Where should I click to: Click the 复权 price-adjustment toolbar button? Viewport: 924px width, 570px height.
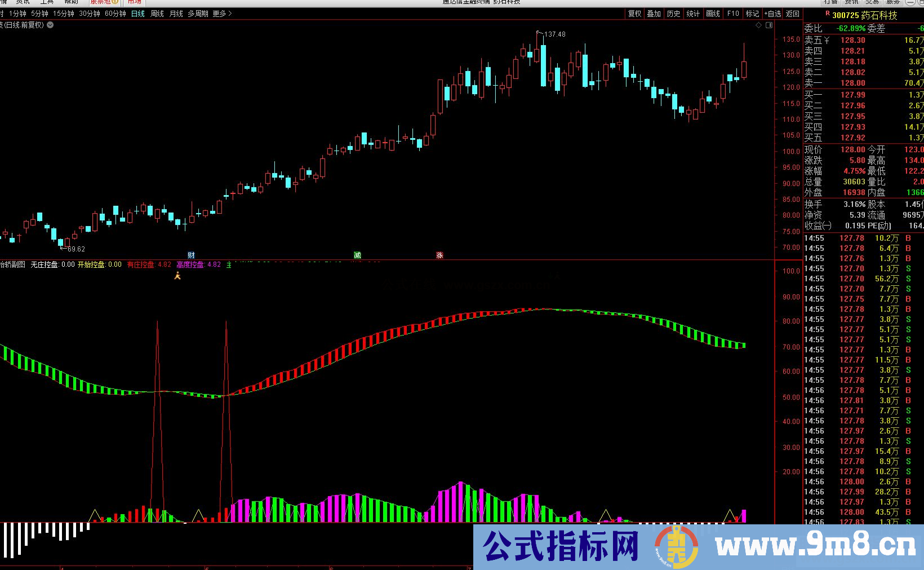[x=634, y=13]
